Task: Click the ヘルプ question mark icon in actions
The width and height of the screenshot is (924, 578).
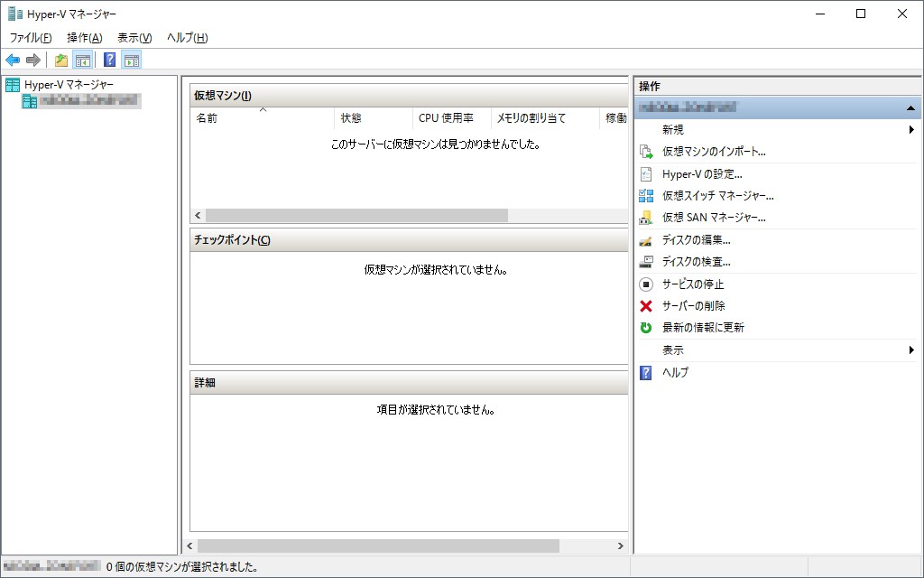Action: pyautogui.click(x=646, y=373)
